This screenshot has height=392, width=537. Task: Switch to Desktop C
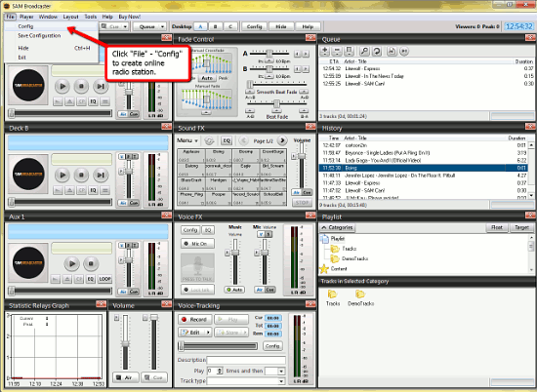(x=230, y=26)
